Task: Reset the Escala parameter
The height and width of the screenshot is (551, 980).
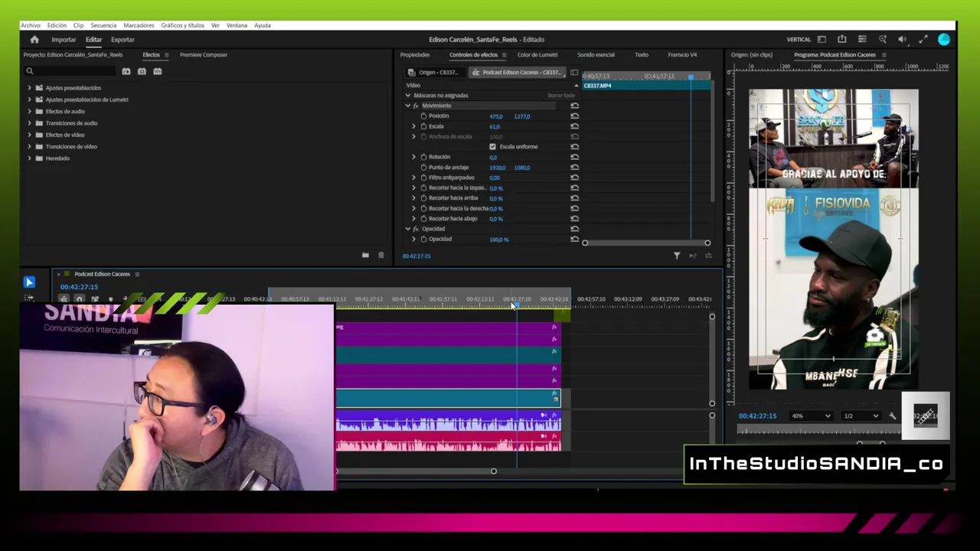Action: pyautogui.click(x=574, y=126)
